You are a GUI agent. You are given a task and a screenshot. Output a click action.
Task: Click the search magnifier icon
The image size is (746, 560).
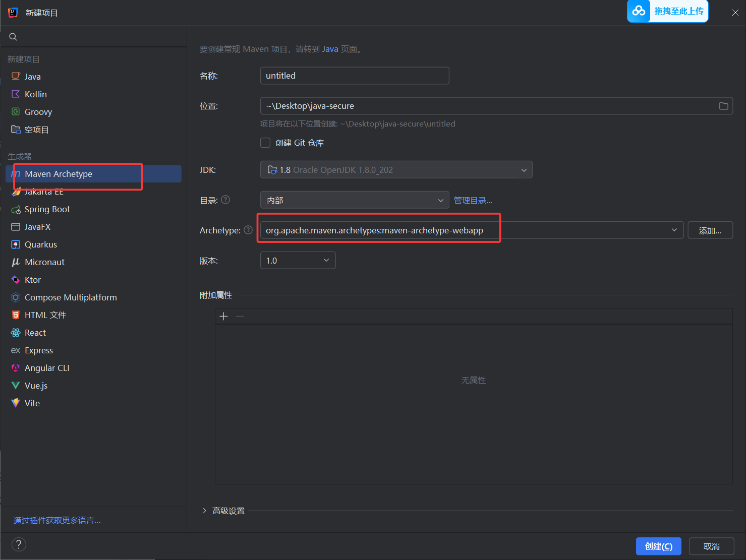point(13,37)
